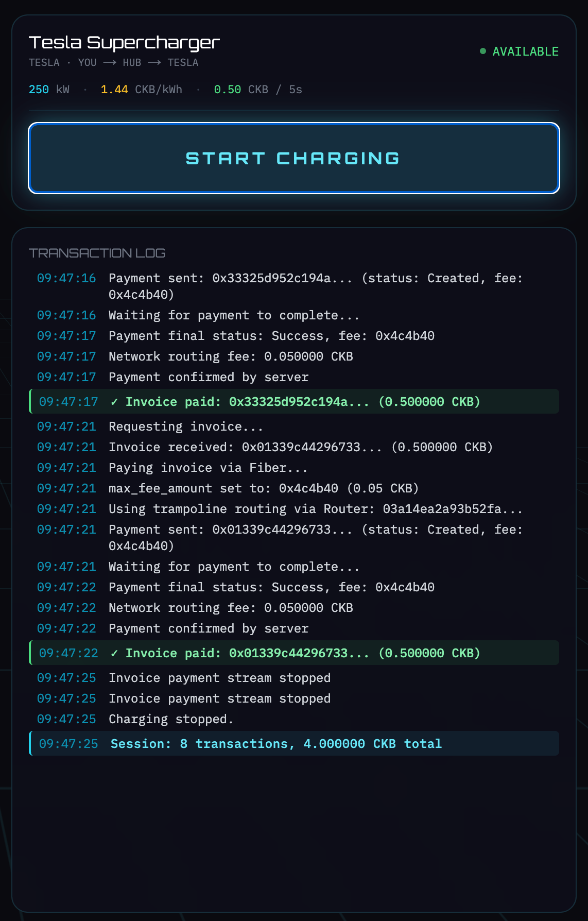
Task: Click the Requesting invoice... log entry
Action: pos(294,427)
